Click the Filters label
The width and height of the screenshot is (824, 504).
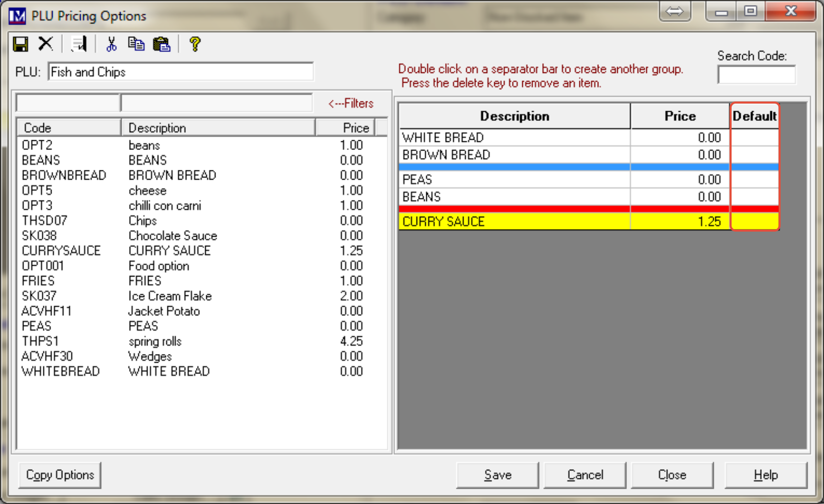point(351,103)
